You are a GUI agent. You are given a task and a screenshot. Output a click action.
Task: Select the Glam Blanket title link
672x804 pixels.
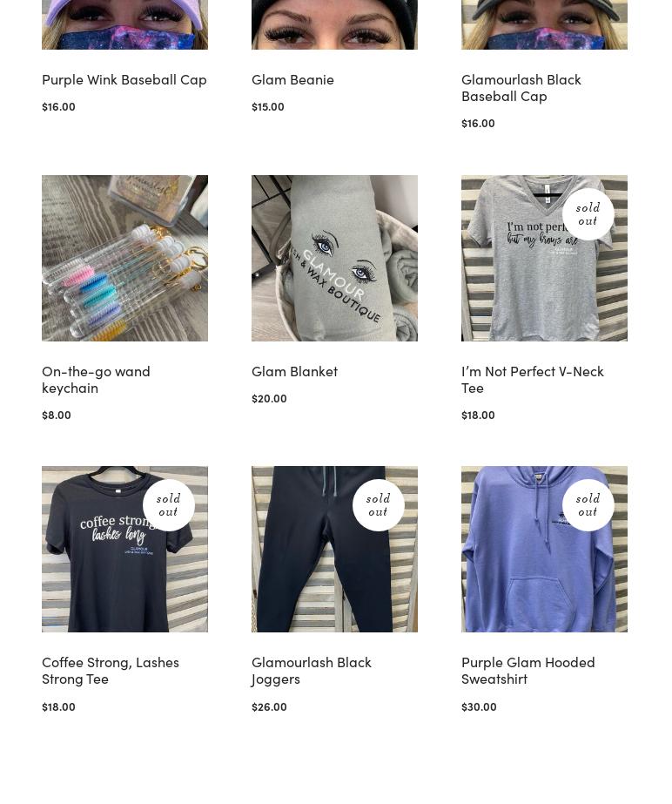pos(295,371)
